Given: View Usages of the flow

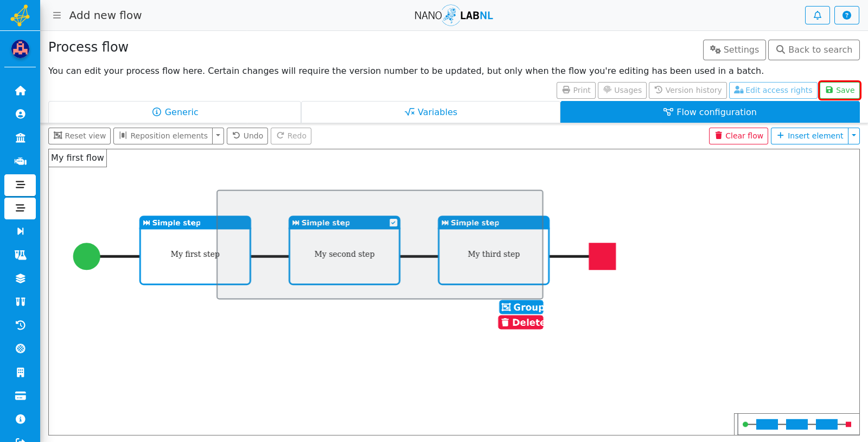Looking at the screenshot, I should [622, 90].
